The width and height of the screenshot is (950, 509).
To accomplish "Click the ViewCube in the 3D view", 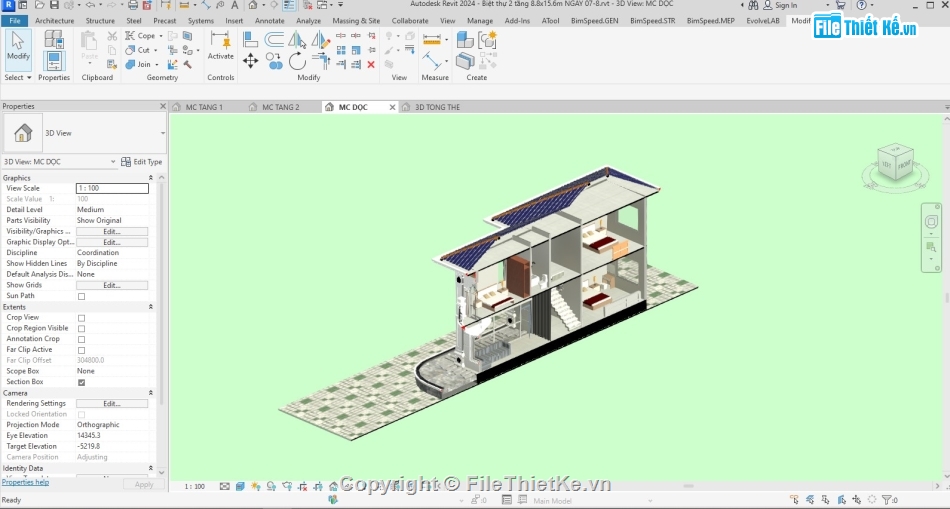I will [895, 163].
